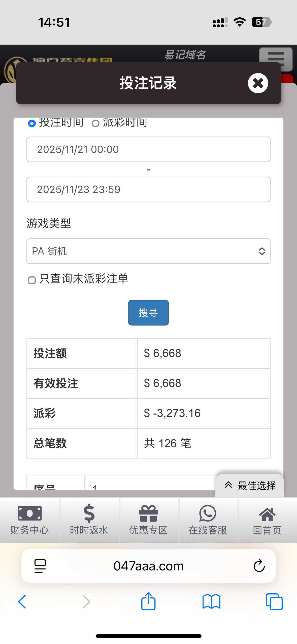Screen dimensions: 297x644
Task: Open the 游戏类型 dropdown showing PA 街机
Action: pyautogui.click(x=148, y=251)
